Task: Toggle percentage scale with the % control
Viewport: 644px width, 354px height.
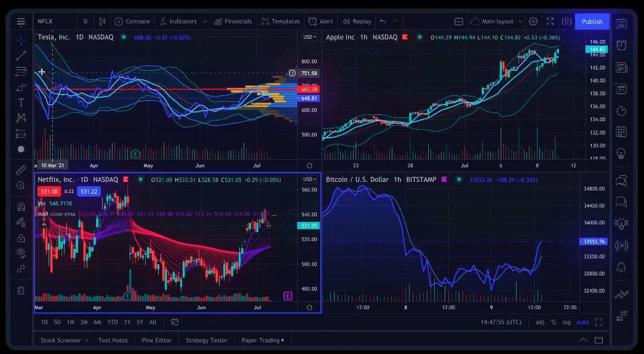Action: coord(553,321)
